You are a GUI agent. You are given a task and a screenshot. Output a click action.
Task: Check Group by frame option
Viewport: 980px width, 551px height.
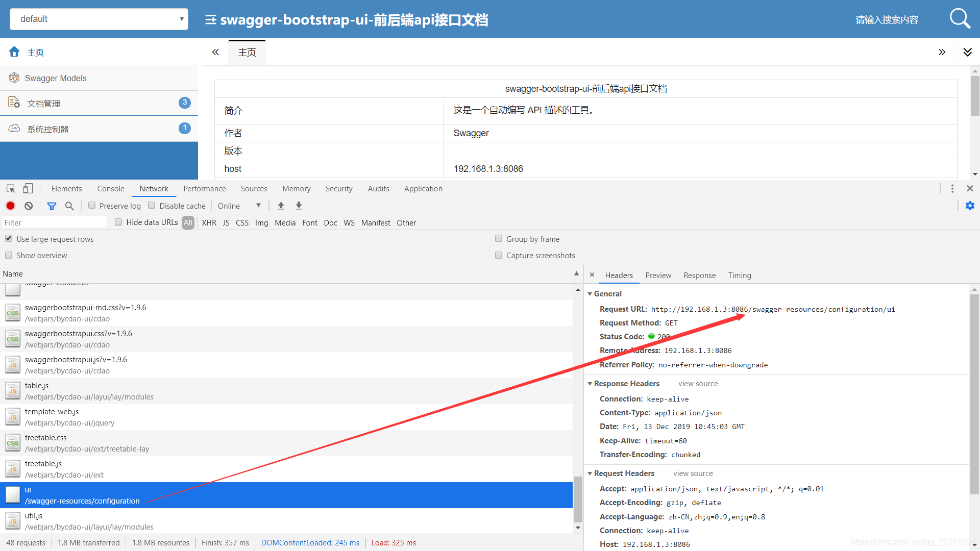499,238
